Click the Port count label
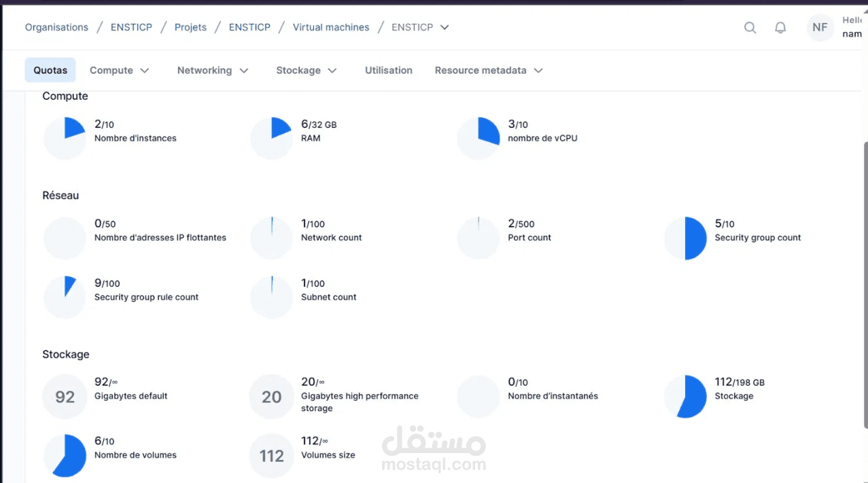This screenshot has height=483, width=868. 530,238
